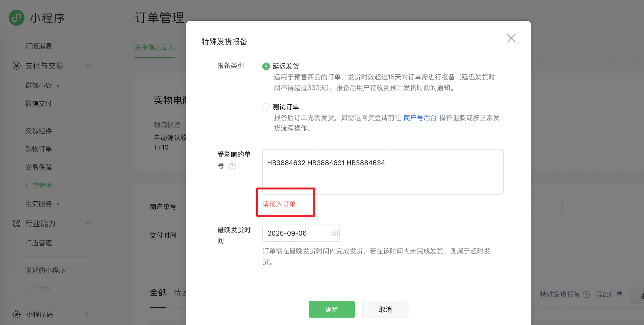The height and width of the screenshot is (325, 644).
Task: Expand the 小程序码 sidebar arrow
Action: pos(86,314)
